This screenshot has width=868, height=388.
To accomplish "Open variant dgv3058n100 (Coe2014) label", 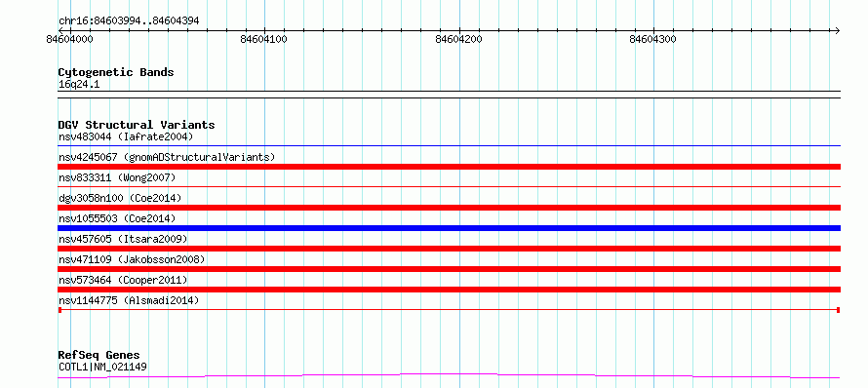I will (x=120, y=198).
